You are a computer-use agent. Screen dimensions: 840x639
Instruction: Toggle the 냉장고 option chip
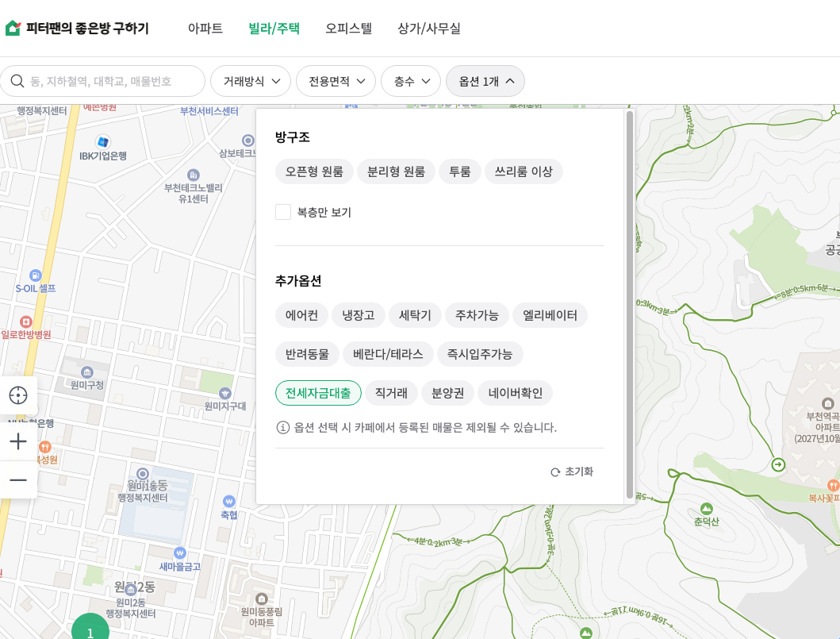[x=359, y=315]
